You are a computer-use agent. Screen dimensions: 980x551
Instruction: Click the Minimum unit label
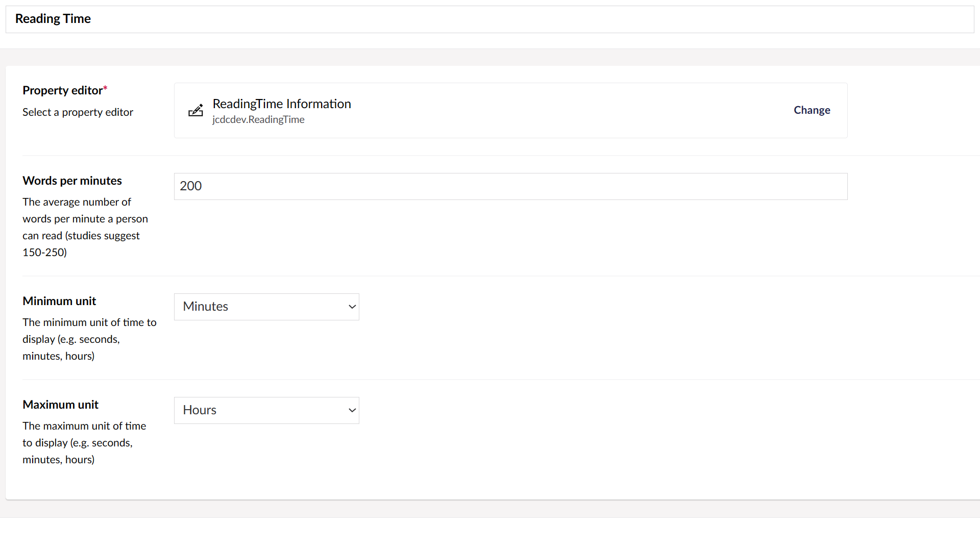(x=59, y=301)
